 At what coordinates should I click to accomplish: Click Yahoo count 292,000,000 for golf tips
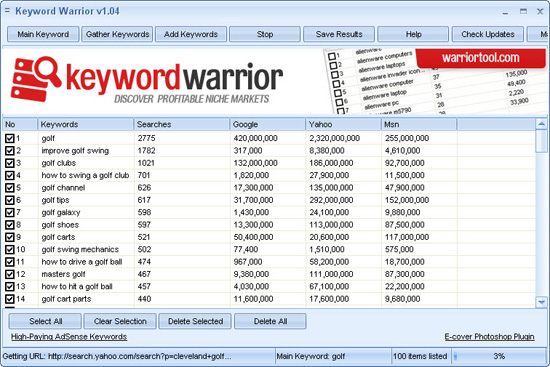pos(331,200)
